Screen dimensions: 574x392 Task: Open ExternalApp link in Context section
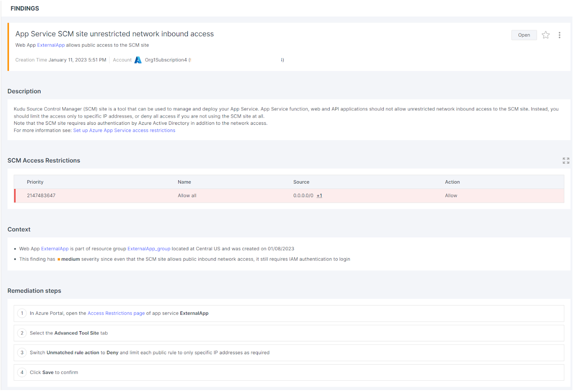tap(55, 249)
